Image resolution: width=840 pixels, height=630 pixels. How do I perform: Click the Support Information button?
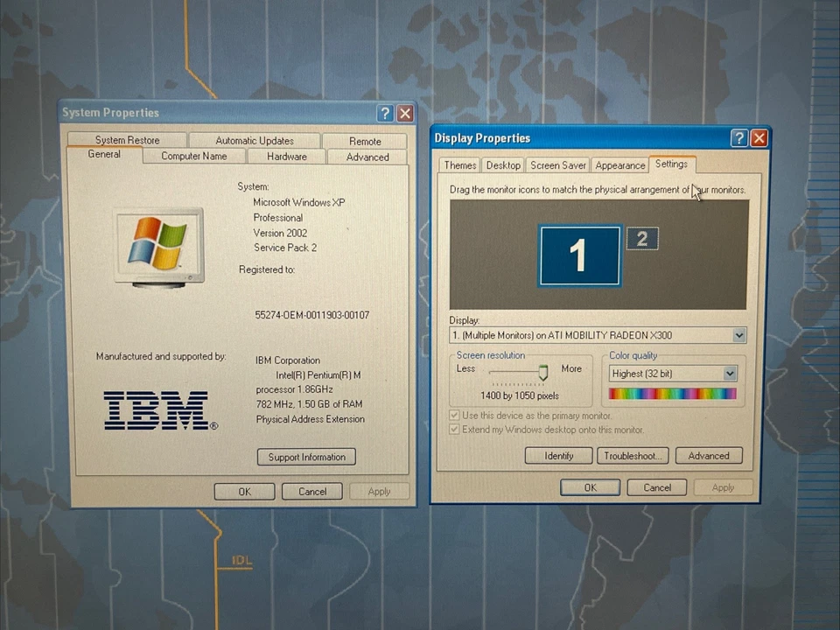(x=305, y=456)
